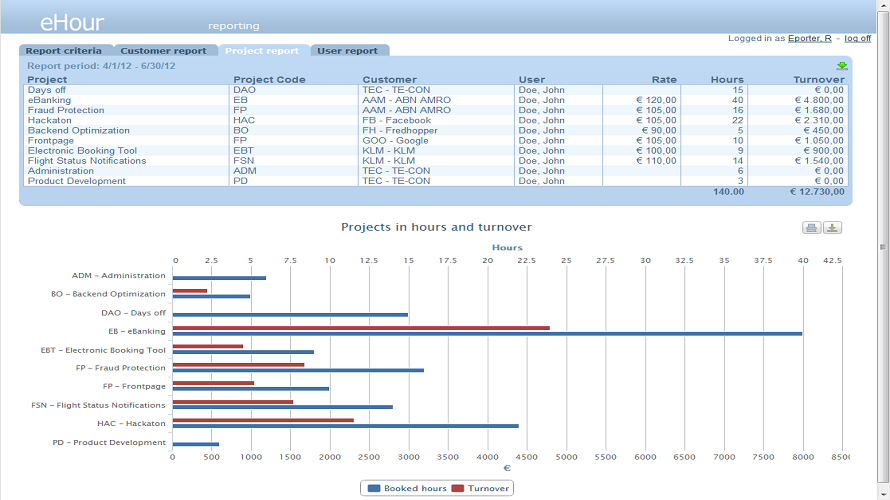Viewport: 890px width, 500px height.
Task: Click the log off link
Action: coord(857,38)
